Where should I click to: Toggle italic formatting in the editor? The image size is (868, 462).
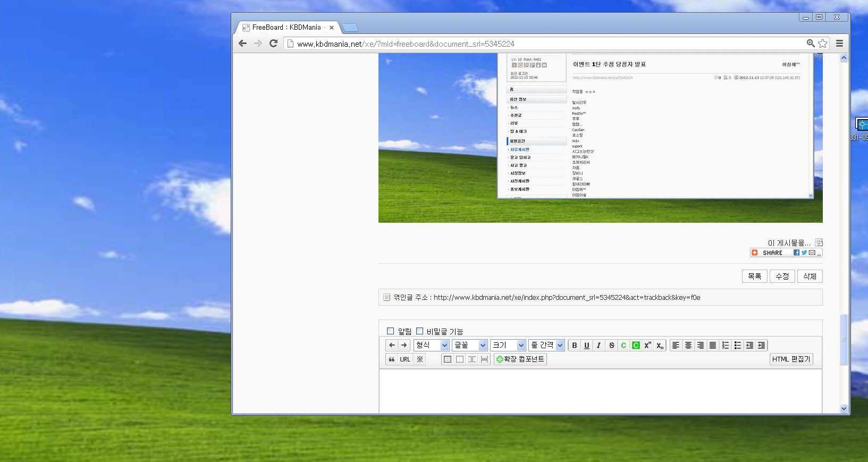pos(599,346)
